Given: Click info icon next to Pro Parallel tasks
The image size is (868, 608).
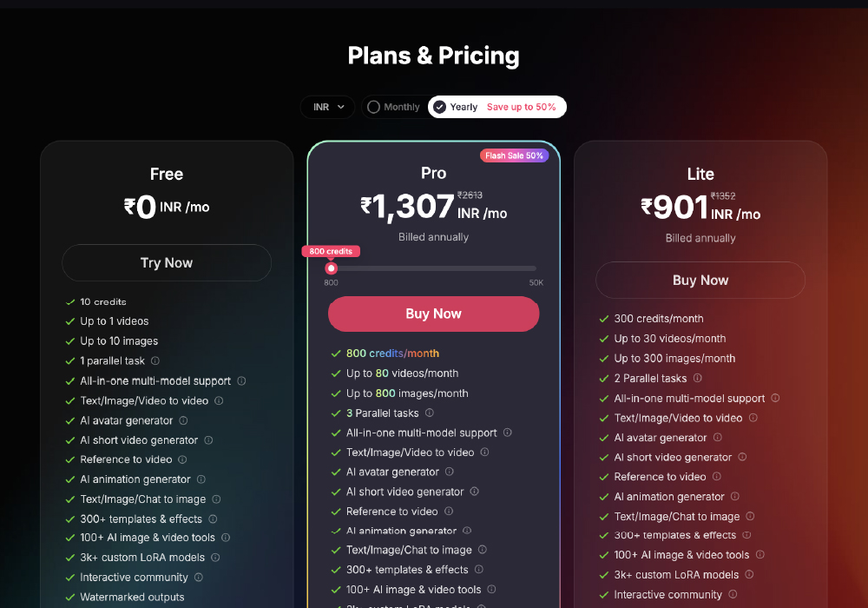Looking at the screenshot, I should point(429,413).
